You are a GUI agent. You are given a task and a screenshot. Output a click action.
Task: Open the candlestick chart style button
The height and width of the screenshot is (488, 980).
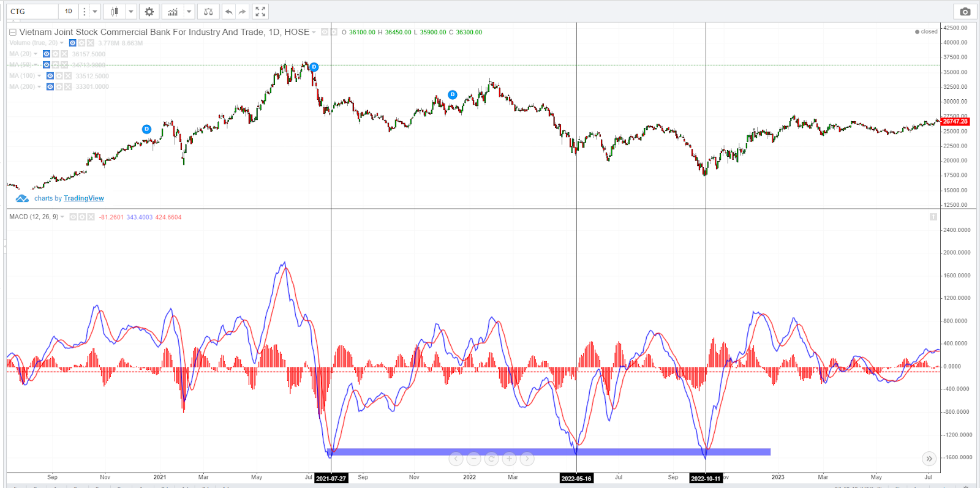coord(115,12)
